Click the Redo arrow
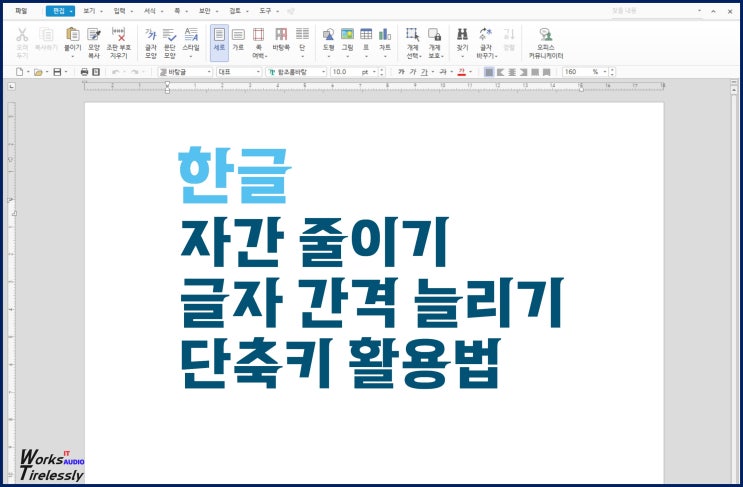The image size is (743, 487). [135, 72]
